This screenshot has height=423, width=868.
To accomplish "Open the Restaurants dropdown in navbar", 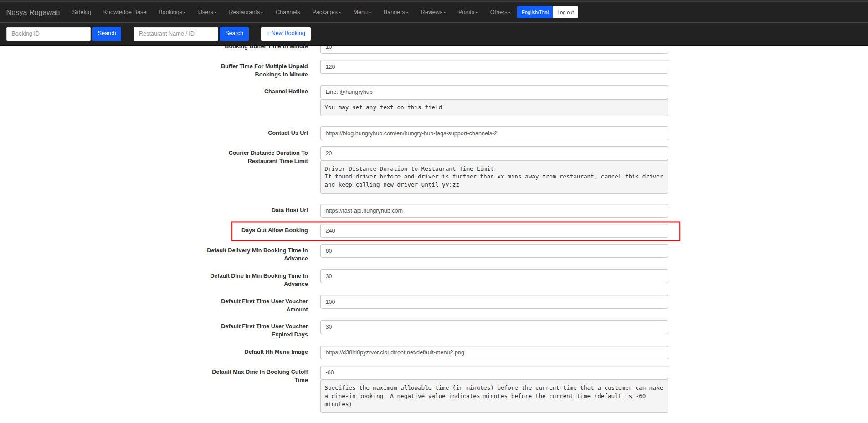I will [246, 12].
